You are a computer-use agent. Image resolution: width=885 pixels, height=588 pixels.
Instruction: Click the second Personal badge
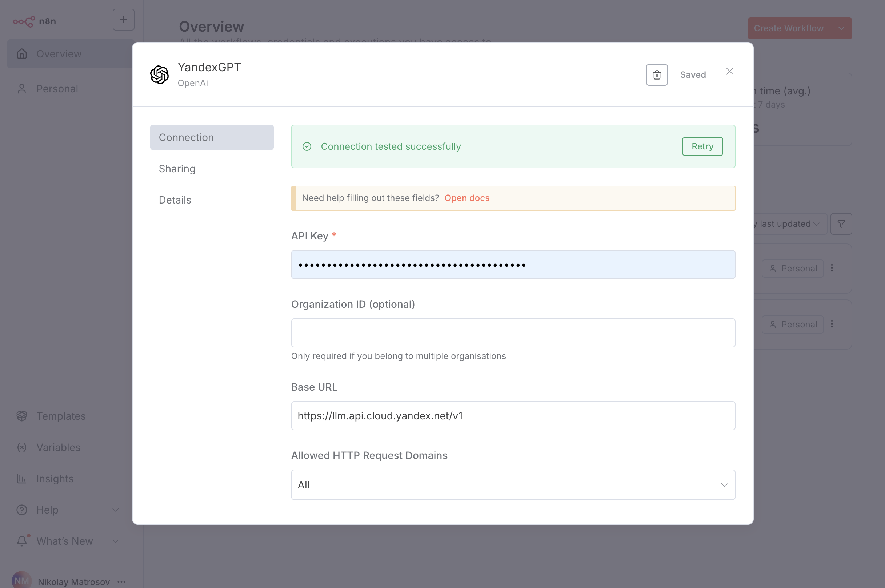793,325
